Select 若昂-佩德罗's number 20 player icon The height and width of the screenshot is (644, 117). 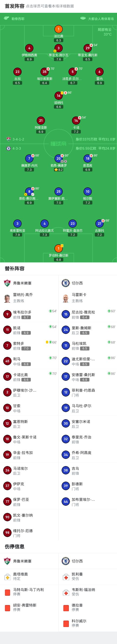pyautogui.click(x=59, y=158)
